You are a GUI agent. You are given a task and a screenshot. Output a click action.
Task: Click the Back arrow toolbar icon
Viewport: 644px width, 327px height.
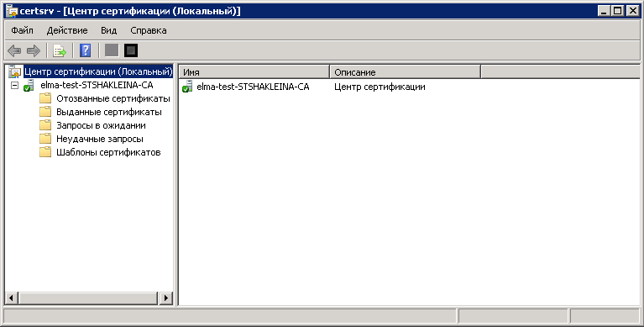(14, 51)
